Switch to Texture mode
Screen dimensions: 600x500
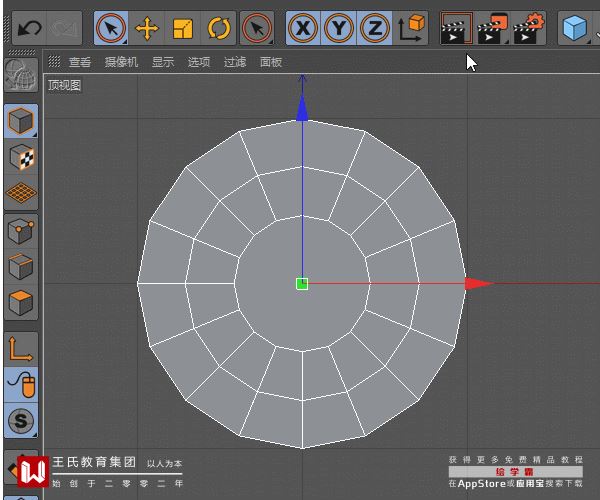click(21, 157)
